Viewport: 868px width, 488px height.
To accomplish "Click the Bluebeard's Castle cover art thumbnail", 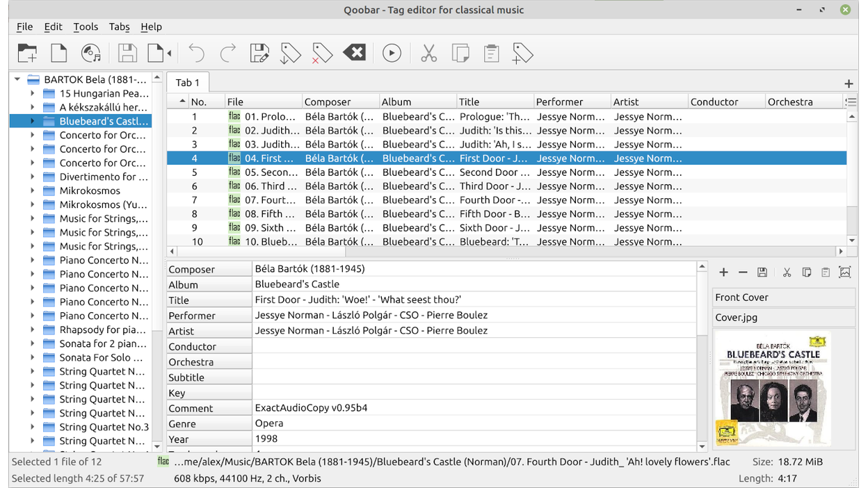I will 772,389.
